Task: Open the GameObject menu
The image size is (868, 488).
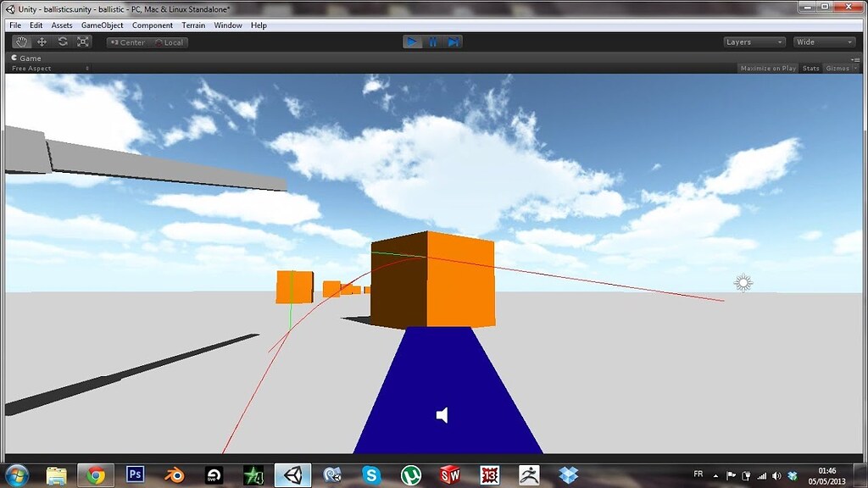Action: [101, 25]
